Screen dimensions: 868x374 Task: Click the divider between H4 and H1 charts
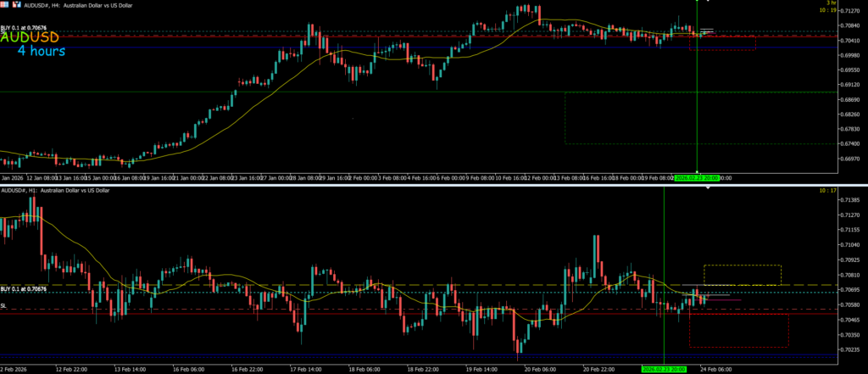point(434,184)
